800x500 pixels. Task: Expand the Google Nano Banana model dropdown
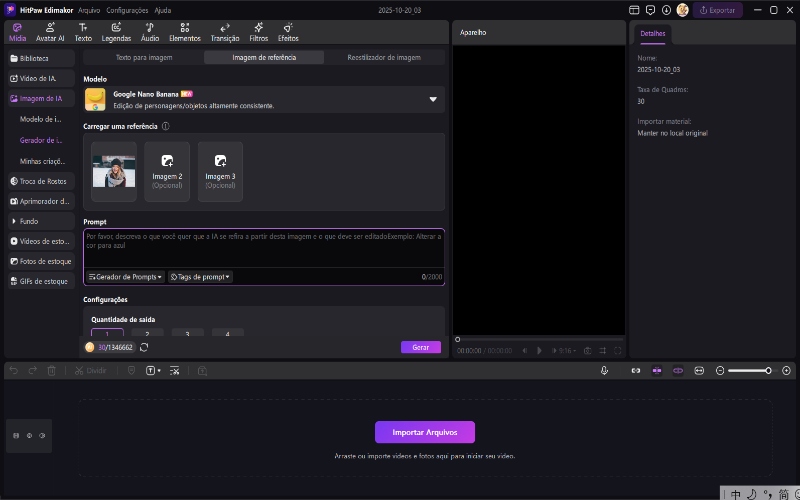pos(433,99)
